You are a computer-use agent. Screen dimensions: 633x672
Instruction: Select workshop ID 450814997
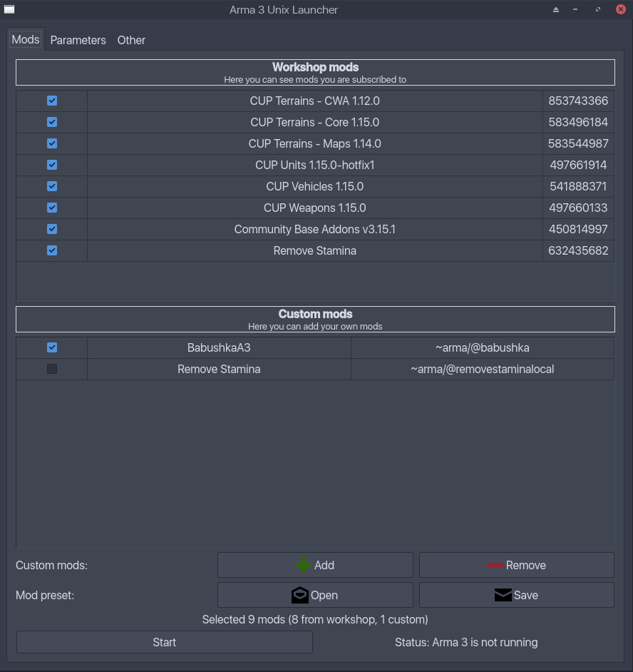click(x=578, y=229)
